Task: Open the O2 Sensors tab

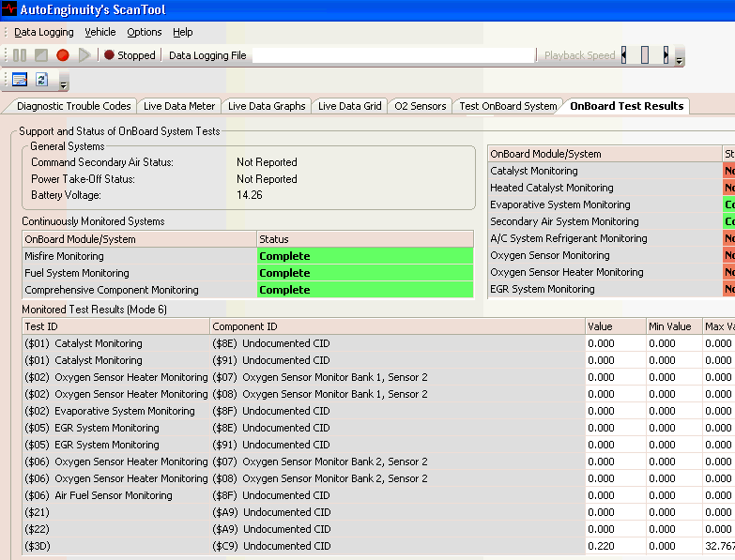Action: pyautogui.click(x=420, y=106)
